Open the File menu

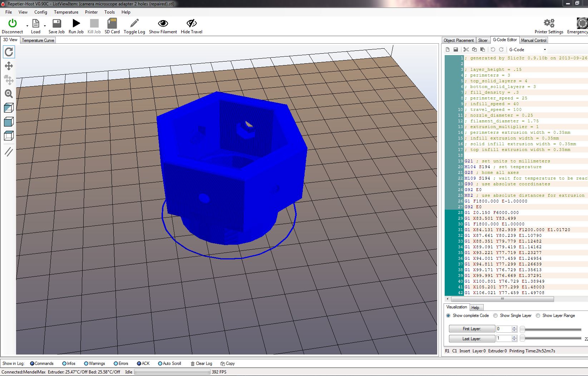pyautogui.click(x=9, y=12)
